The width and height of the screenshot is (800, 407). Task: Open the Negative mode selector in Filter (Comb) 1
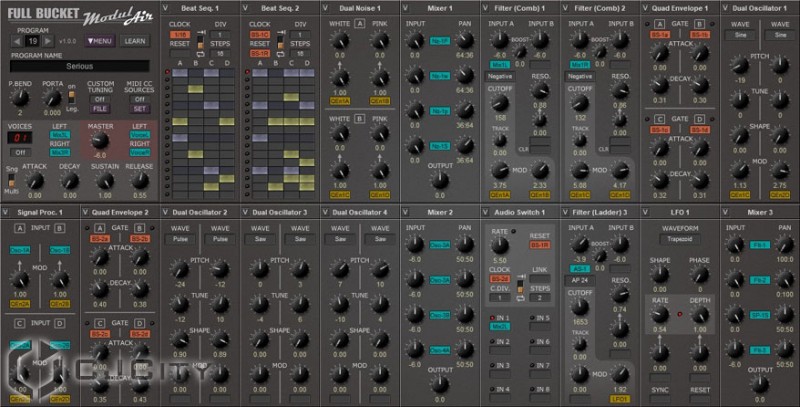(499, 76)
